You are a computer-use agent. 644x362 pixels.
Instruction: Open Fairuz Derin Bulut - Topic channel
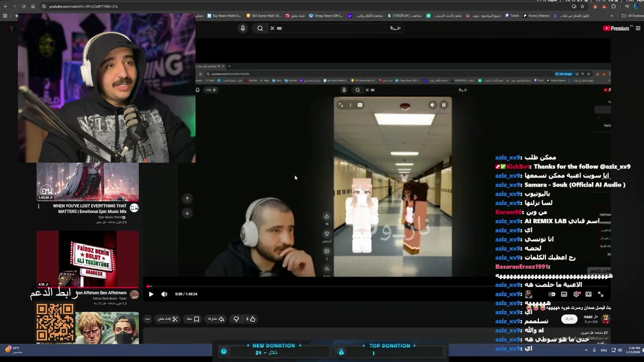[x=110, y=299]
